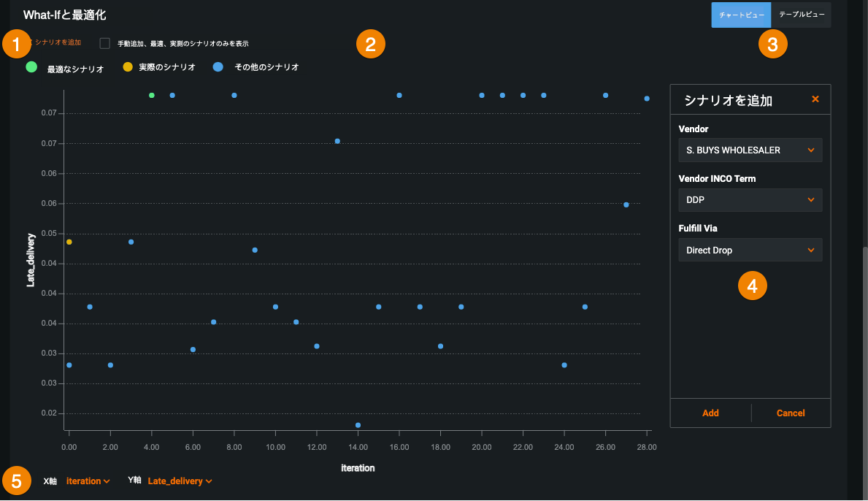Viewport: 868px width, 501px height.
Task: Click orange callout badge number 5
Action: [17, 481]
